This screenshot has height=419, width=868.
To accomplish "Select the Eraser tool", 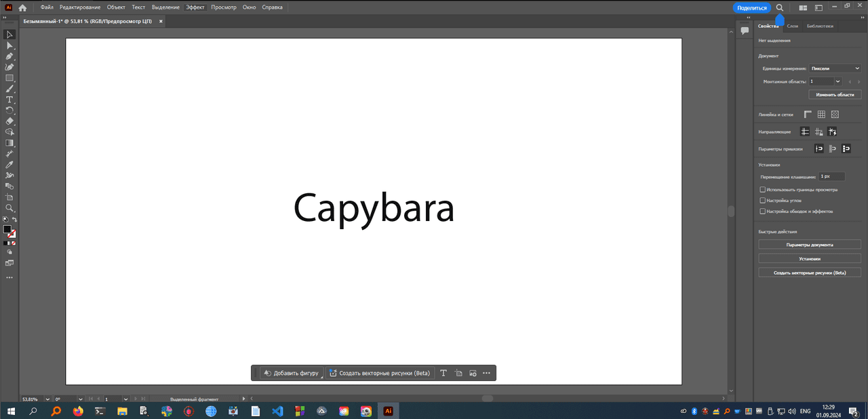I will click(9, 121).
